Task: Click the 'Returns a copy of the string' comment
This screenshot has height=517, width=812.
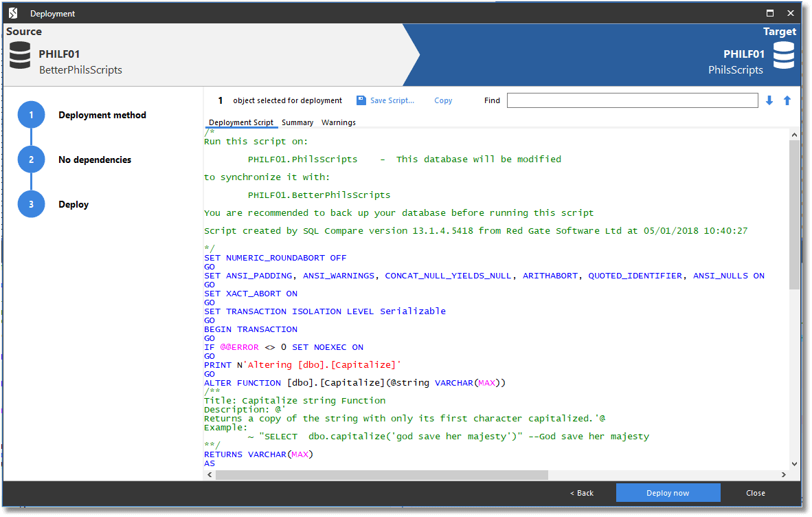Action: click(x=405, y=419)
